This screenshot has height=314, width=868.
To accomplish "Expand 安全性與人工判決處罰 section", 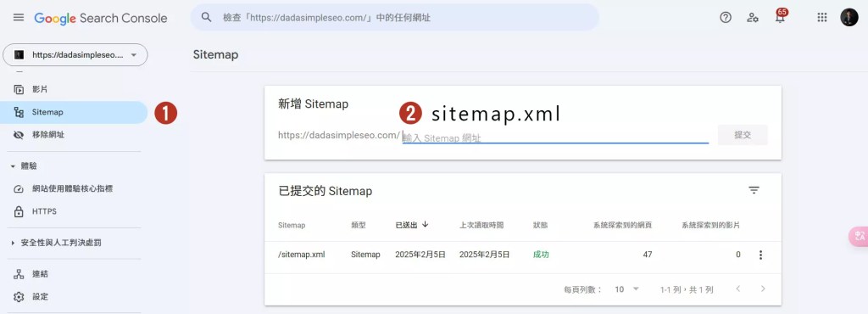I will click(x=56, y=243).
